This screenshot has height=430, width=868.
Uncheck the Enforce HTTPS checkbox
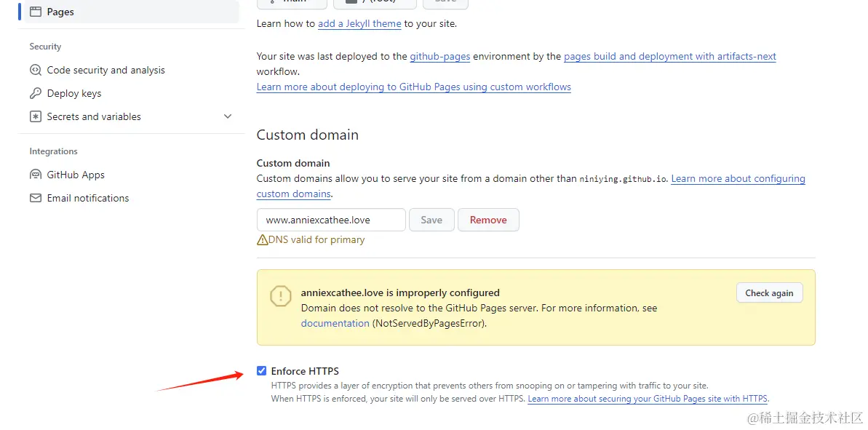point(262,371)
